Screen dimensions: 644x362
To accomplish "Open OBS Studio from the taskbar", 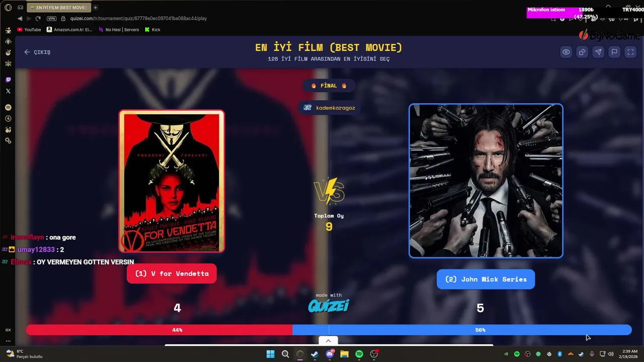I will [x=374, y=354].
